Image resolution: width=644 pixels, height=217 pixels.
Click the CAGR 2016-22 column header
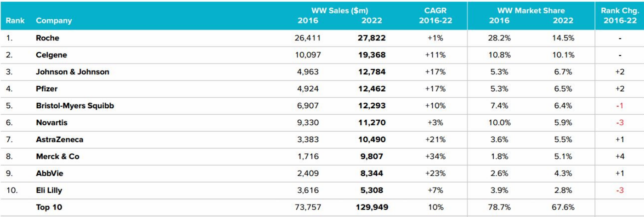[x=435, y=16]
